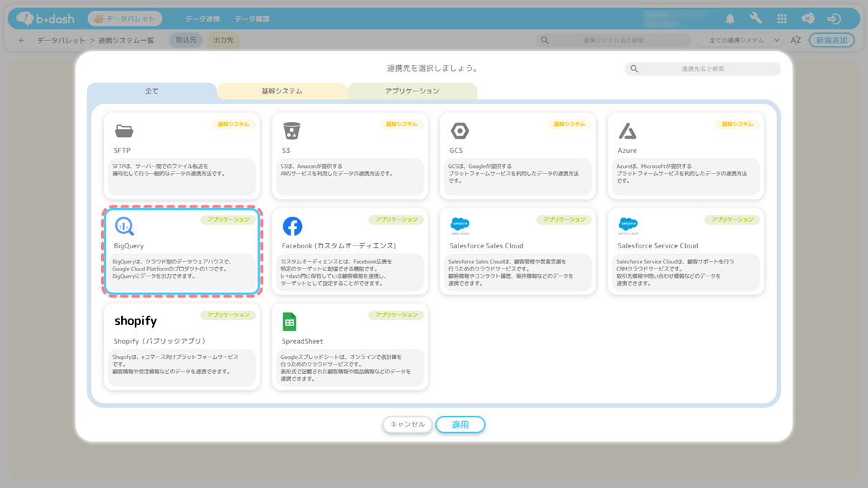Viewport: 868px width, 488px height.
Task: Click the S3 description about AWS
Action: pos(337,170)
